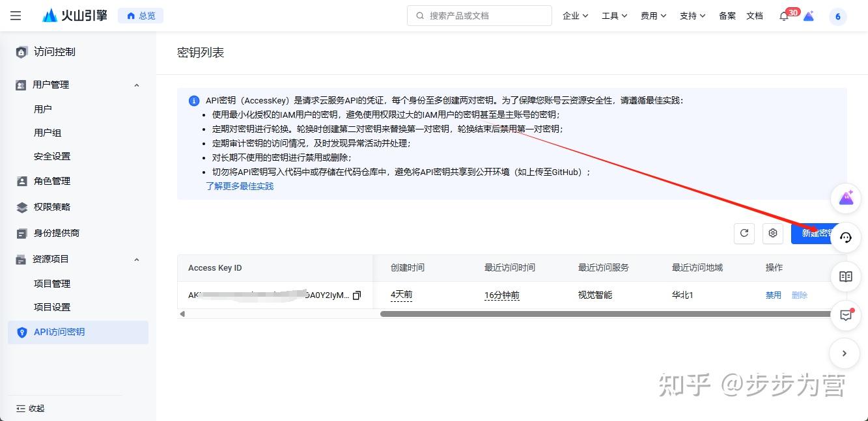The image size is (868, 421).
Task: Click the API访问密钥 shield icon
Action: tap(22, 333)
